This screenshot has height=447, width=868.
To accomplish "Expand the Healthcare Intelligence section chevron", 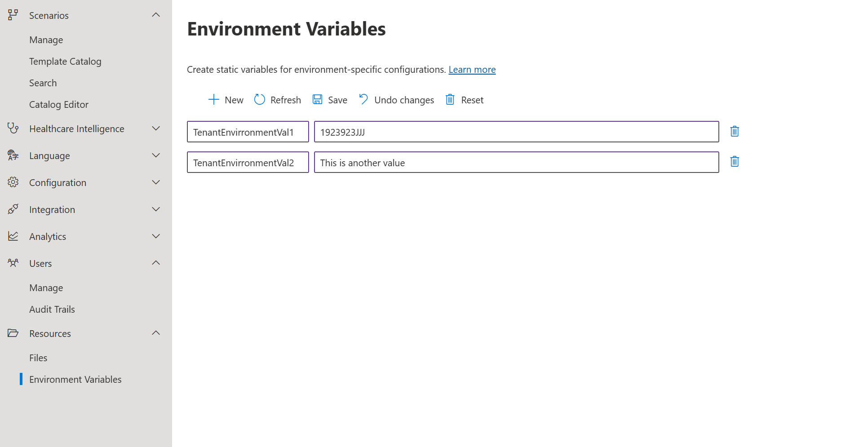I will click(156, 128).
